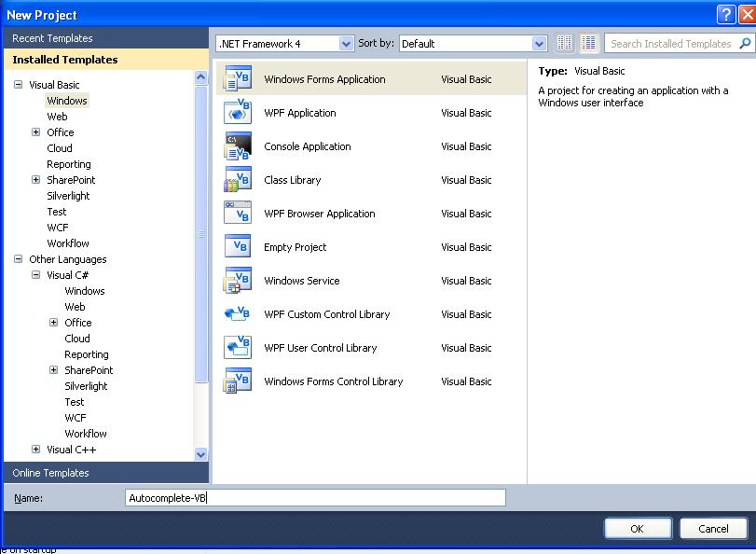Open the Installed Templates section
The image size is (756, 554).
(106, 60)
